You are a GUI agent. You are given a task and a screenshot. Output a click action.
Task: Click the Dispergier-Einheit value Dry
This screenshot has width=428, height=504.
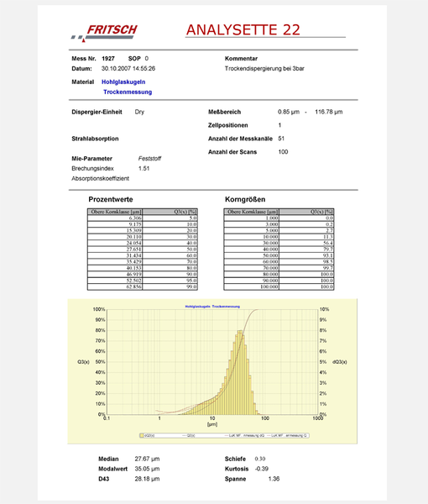[139, 112]
